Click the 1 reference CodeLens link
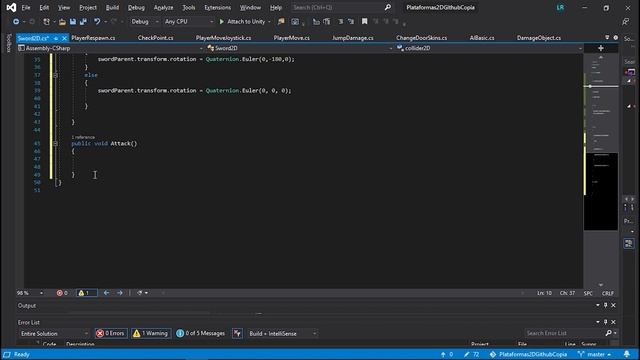640x360 pixels. (x=83, y=137)
